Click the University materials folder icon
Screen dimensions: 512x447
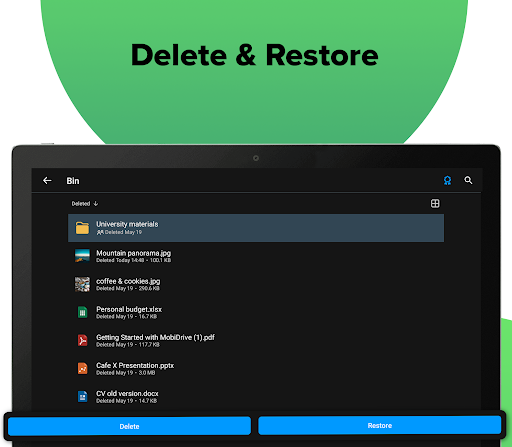(x=82, y=228)
